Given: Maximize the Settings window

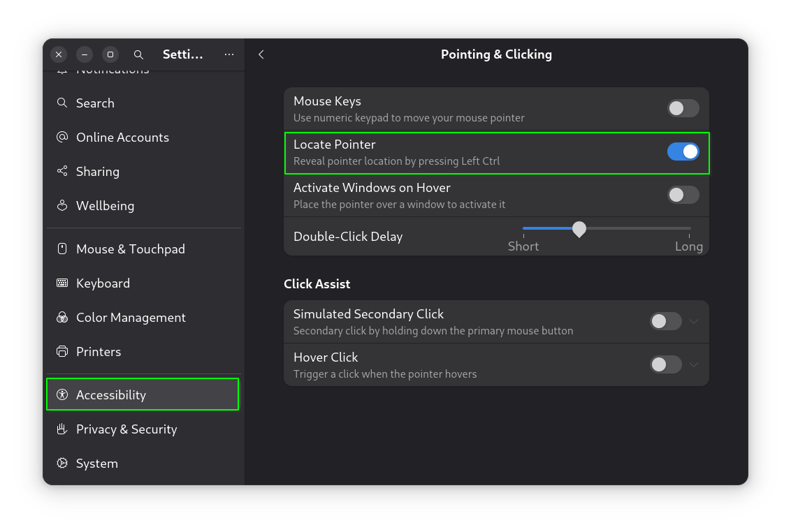Looking at the screenshot, I should click(x=110, y=54).
